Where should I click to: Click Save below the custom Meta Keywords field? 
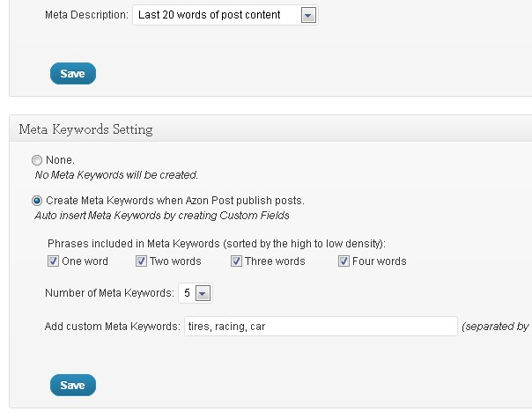73,385
